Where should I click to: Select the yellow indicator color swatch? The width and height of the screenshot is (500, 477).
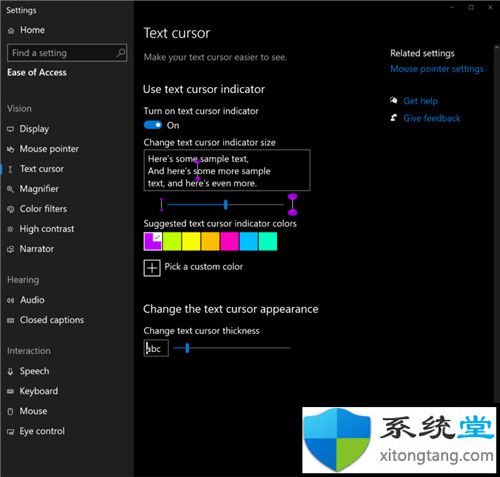click(191, 241)
